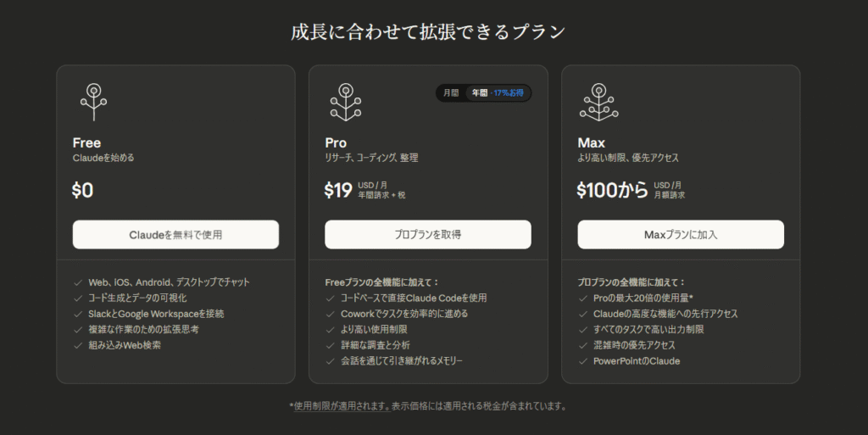868x435 pixels.
Task: Click the checkmark beside 混雑時の優先アクセス
Action: 583,345
